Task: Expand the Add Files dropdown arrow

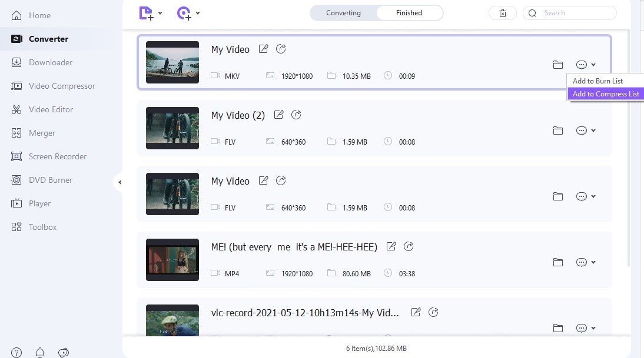Action: pos(160,13)
